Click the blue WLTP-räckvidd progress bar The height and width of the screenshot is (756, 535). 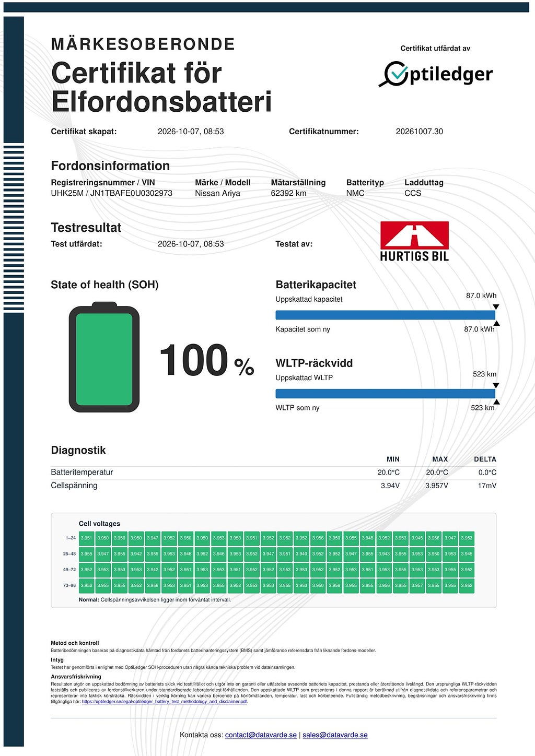[x=385, y=393]
